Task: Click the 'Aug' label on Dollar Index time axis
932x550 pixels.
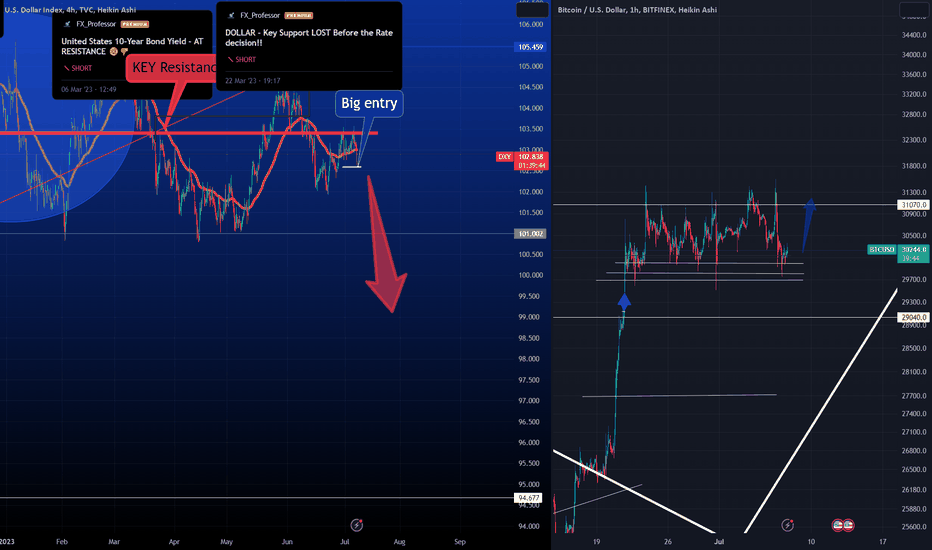Action: coord(399,542)
